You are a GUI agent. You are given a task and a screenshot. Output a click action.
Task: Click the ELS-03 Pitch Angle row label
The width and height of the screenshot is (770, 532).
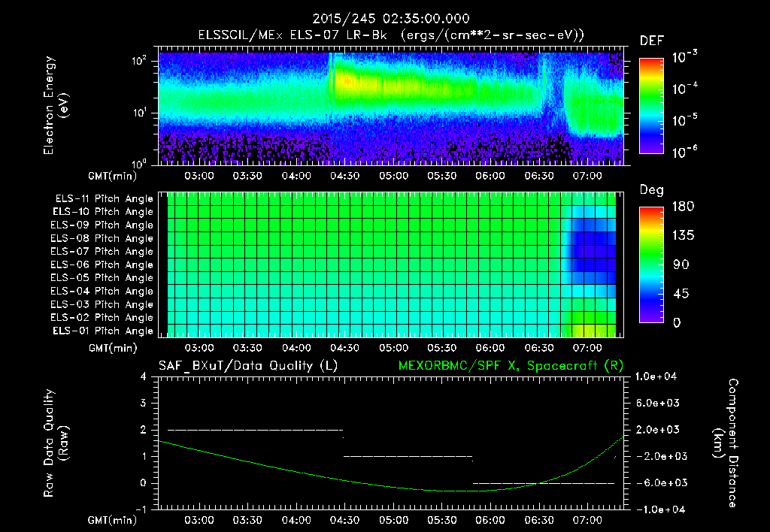(x=102, y=304)
